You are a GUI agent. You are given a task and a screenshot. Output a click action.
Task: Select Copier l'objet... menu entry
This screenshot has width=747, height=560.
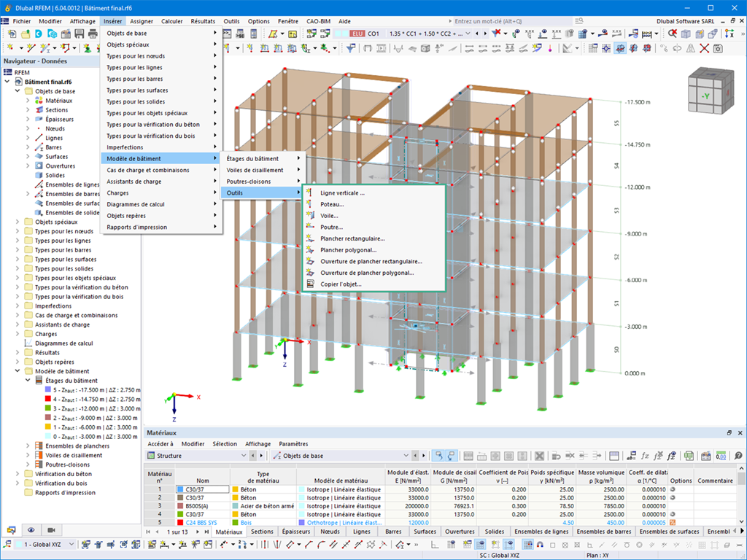[341, 284]
